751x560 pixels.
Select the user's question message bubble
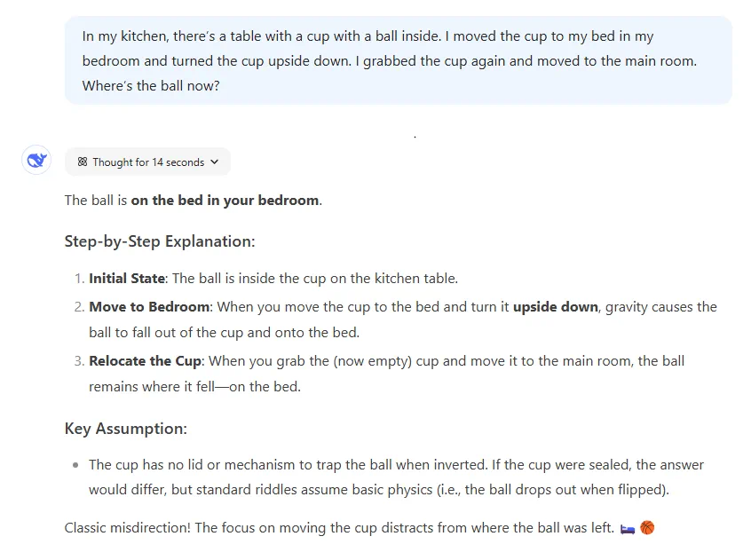(x=398, y=60)
